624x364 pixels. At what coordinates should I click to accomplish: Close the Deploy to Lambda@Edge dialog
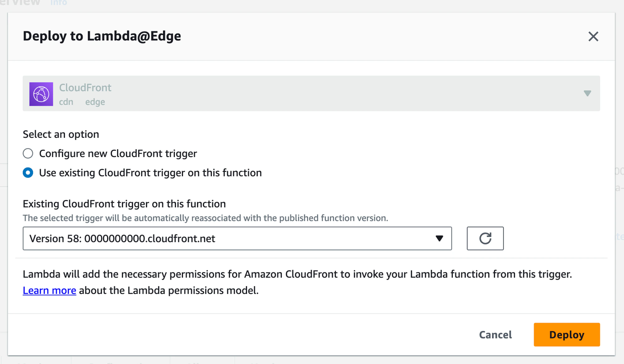click(593, 36)
